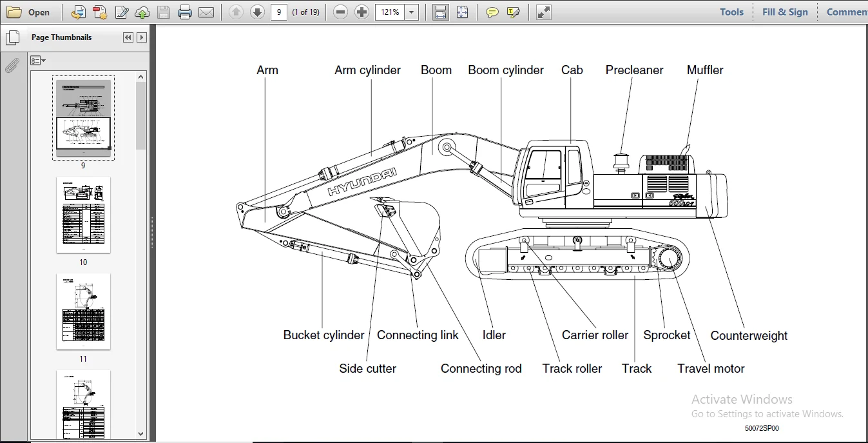The width and height of the screenshot is (868, 443).
Task: Click the 'Sprocket' label
Action: pyautogui.click(x=666, y=335)
